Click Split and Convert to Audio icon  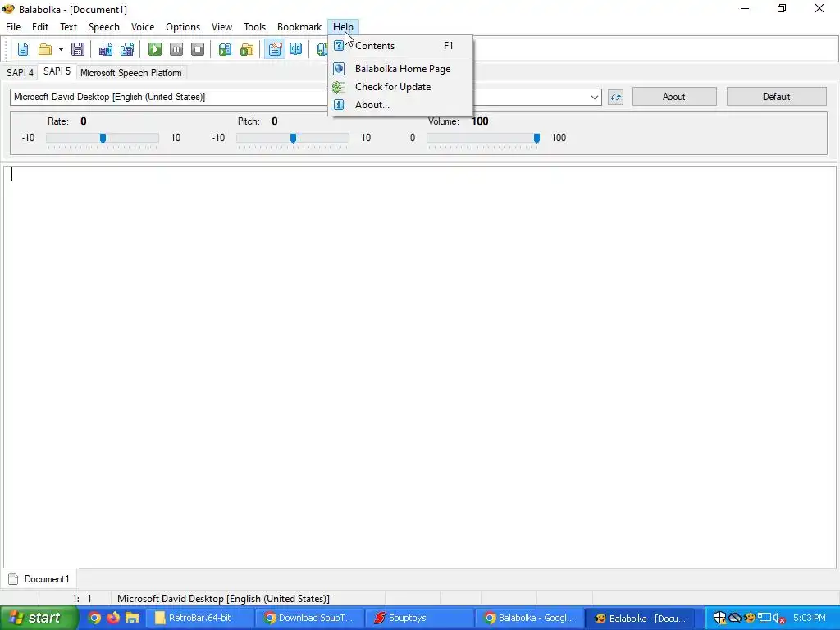coord(127,49)
